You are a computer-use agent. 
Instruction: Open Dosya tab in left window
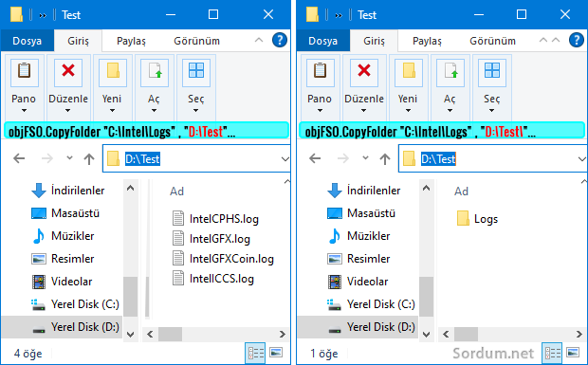[x=27, y=41]
